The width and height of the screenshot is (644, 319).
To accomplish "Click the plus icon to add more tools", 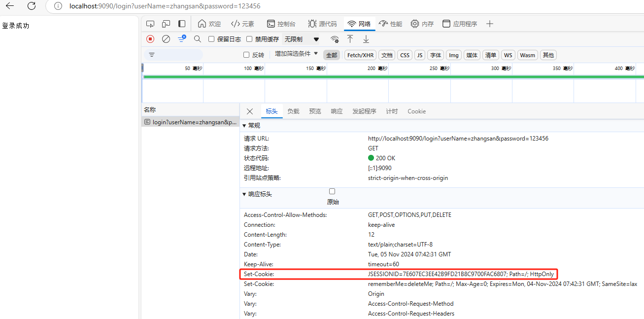I will pyautogui.click(x=489, y=24).
